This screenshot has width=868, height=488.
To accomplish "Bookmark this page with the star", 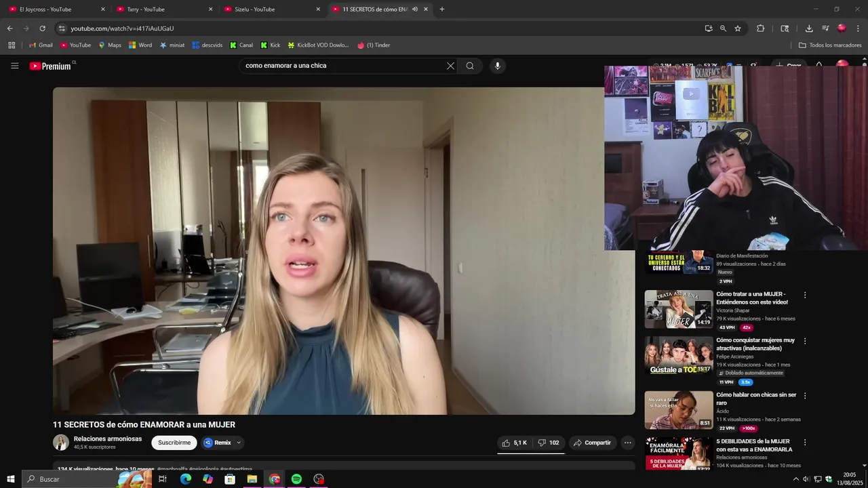I will [738, 28].
